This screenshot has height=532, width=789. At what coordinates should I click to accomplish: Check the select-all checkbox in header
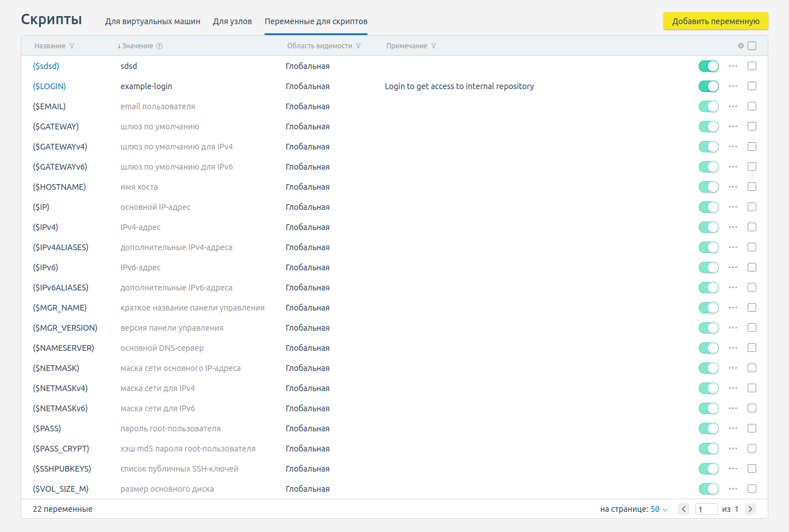pos(752,46)
